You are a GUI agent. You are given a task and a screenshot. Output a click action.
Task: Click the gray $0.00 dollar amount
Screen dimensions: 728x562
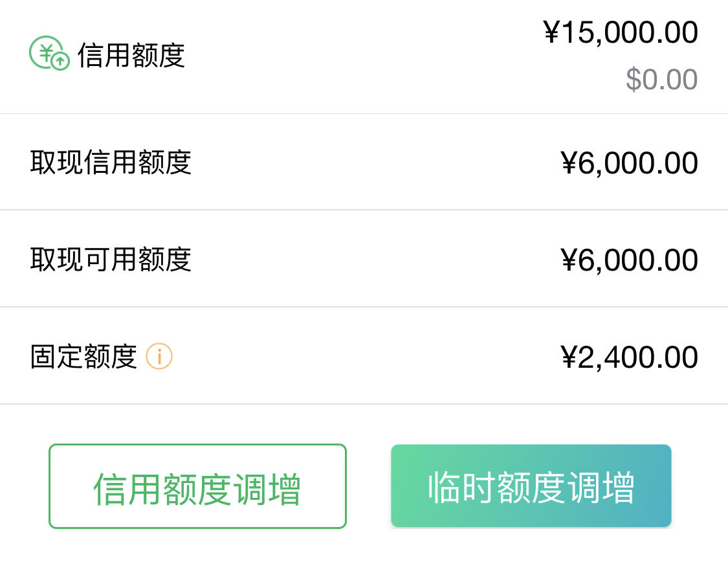click(x=661, y=79)
